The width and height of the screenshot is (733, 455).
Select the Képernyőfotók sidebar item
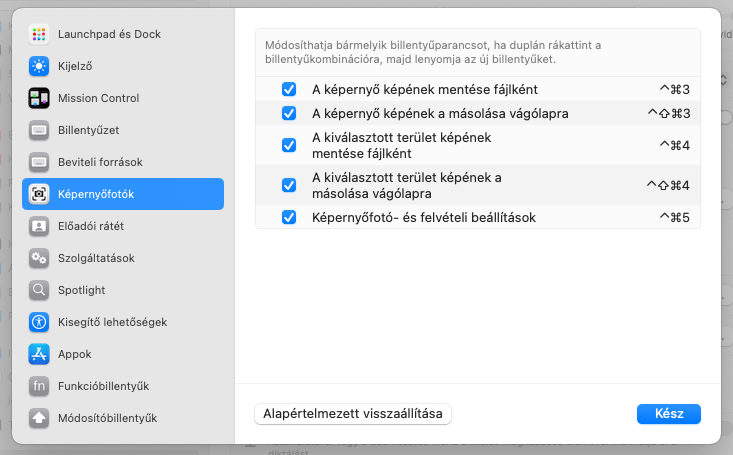tap(123, 194)
